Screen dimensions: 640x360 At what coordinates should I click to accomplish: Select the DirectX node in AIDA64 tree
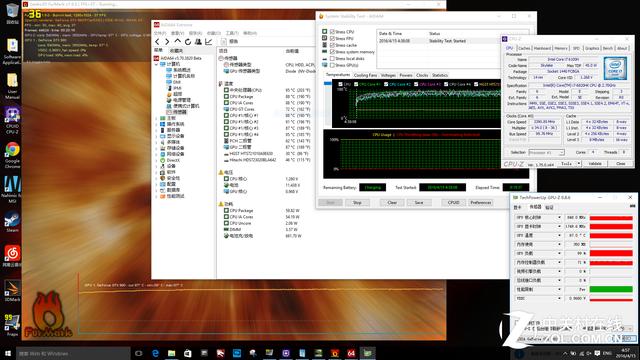click(x=173, y=160)
